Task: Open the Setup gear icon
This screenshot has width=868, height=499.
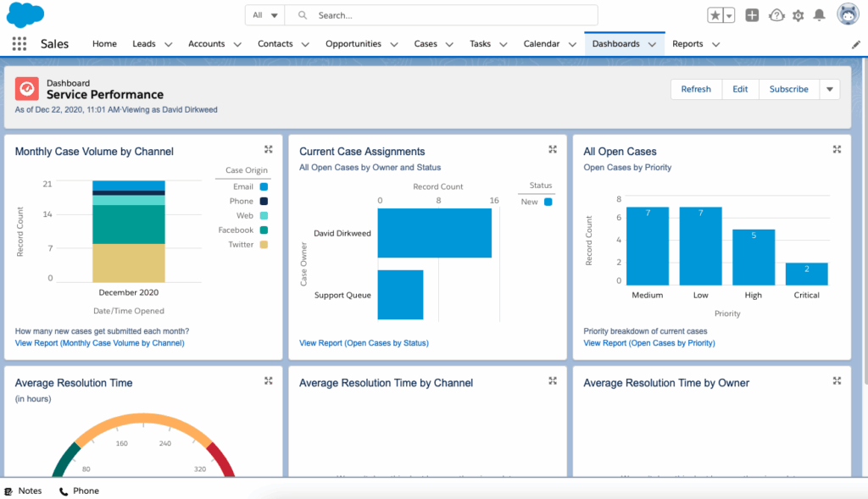Action: pos(798,15)
